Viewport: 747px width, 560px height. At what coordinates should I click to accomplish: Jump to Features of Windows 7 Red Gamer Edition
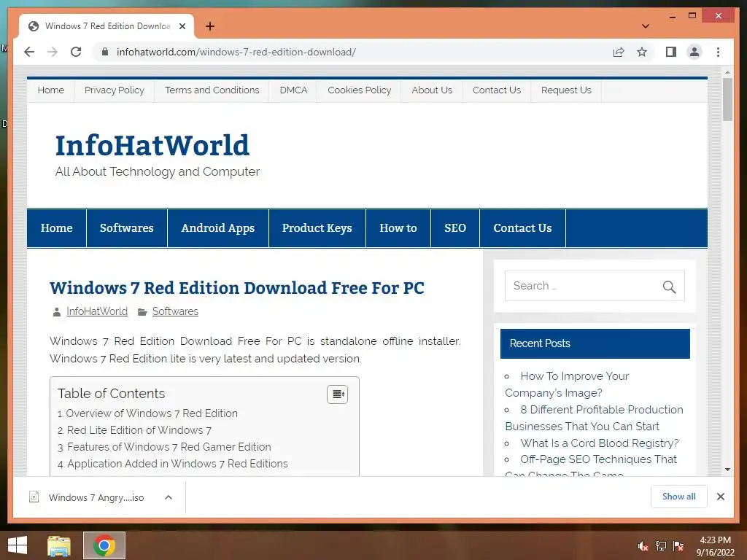coord(169,447)
